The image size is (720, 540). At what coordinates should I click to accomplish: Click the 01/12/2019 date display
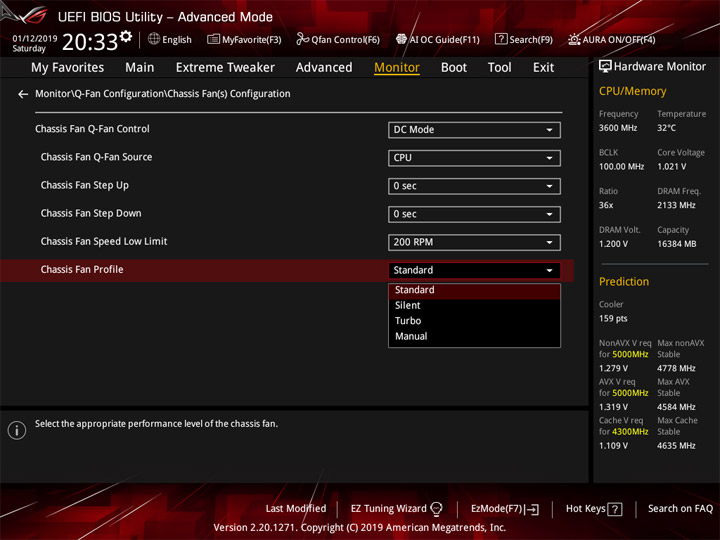(x=34, y=38)
